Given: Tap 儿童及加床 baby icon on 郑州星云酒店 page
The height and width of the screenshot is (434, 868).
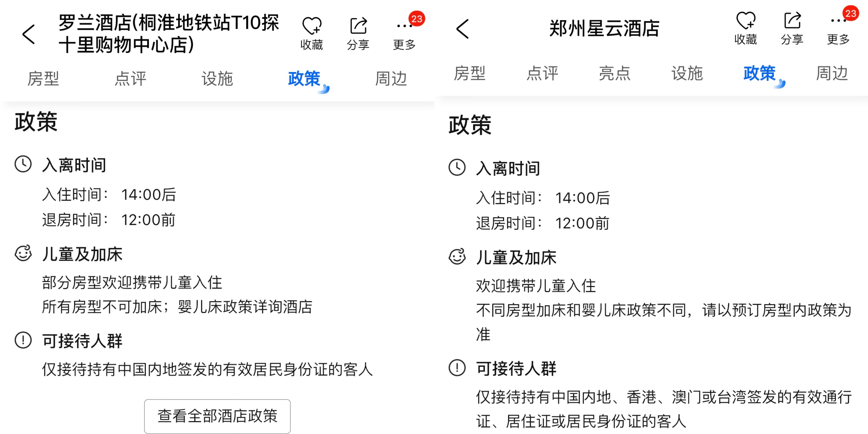Looking at the screenshot, I should click(x=457, y=257).
